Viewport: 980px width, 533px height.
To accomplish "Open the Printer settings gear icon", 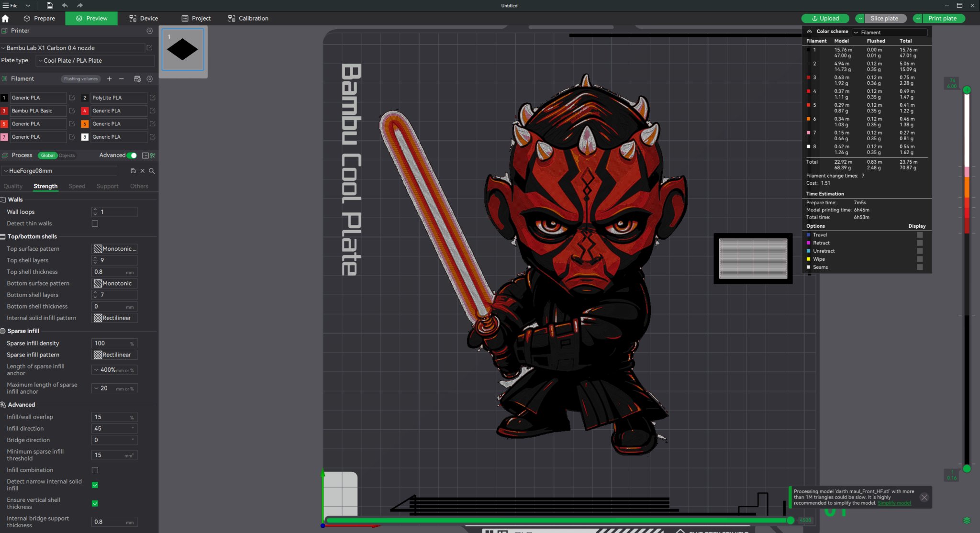I will [150, 31].
